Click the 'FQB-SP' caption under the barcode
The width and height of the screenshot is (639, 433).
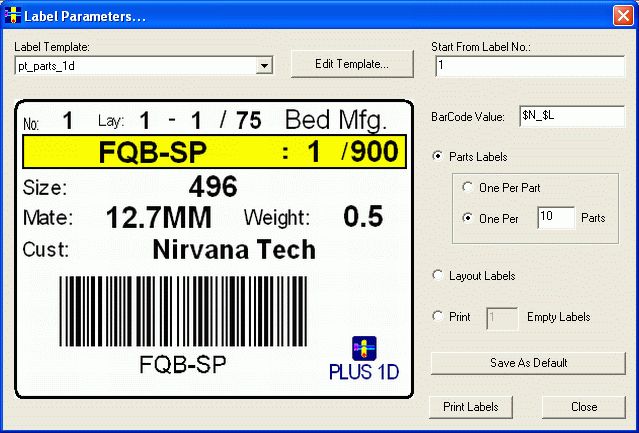point(183,364)
